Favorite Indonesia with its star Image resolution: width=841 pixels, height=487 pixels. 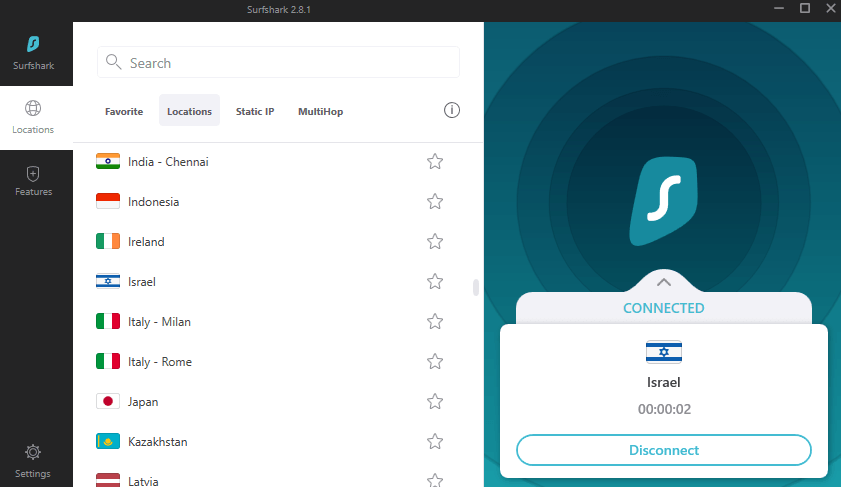point(435,202)
